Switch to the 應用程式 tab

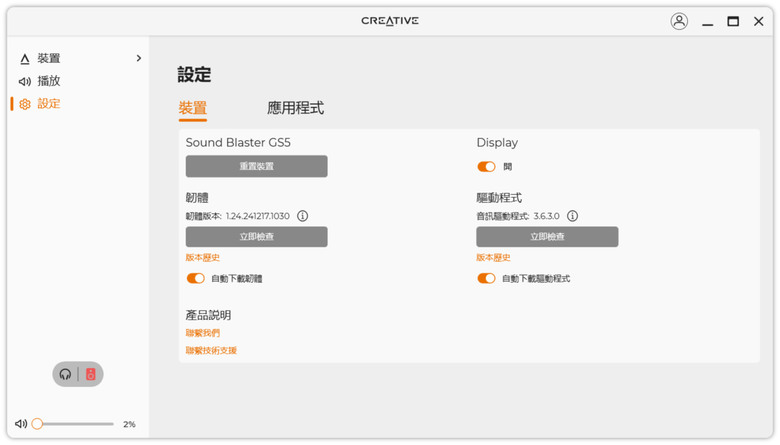(x=295, y=108)
